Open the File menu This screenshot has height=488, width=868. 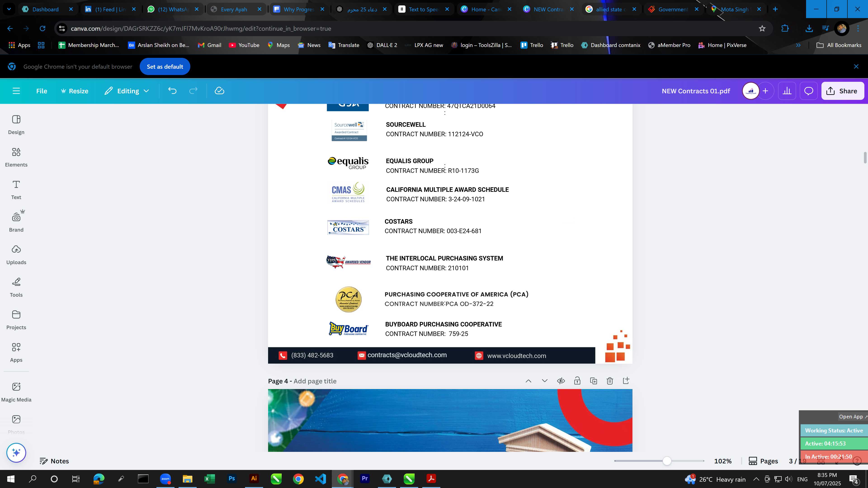point(42,91)
